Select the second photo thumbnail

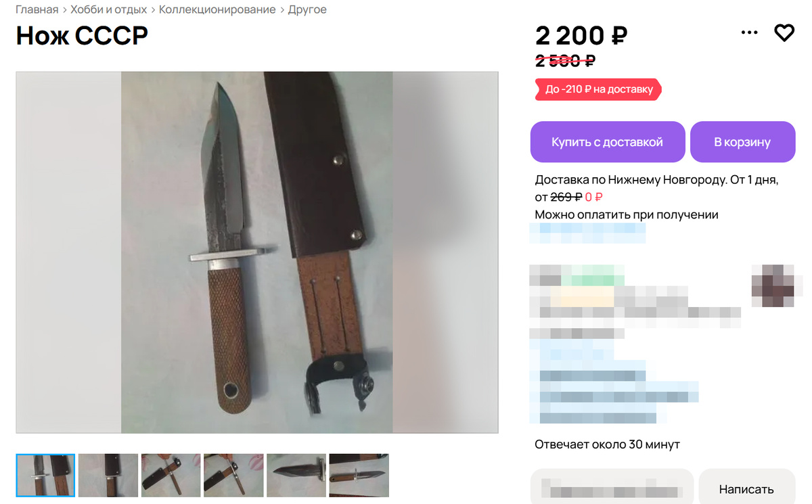point(108,476)
